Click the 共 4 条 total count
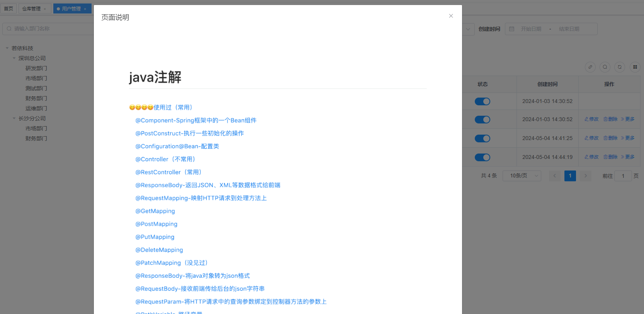Screen dimensions: 644x314 [489, 176]
